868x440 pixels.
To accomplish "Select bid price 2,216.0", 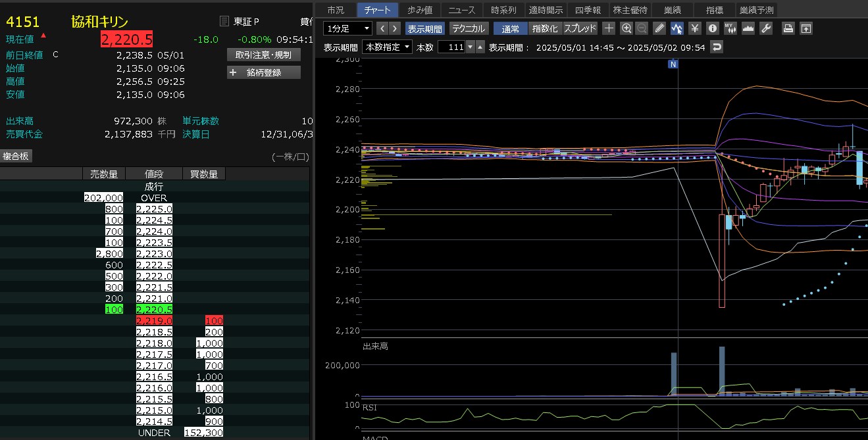I will click(x=155, y=388).
